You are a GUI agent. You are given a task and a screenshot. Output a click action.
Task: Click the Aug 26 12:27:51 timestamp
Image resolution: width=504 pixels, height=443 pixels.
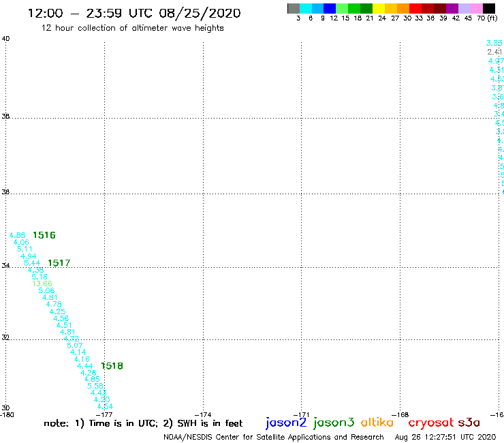(445, 438)
